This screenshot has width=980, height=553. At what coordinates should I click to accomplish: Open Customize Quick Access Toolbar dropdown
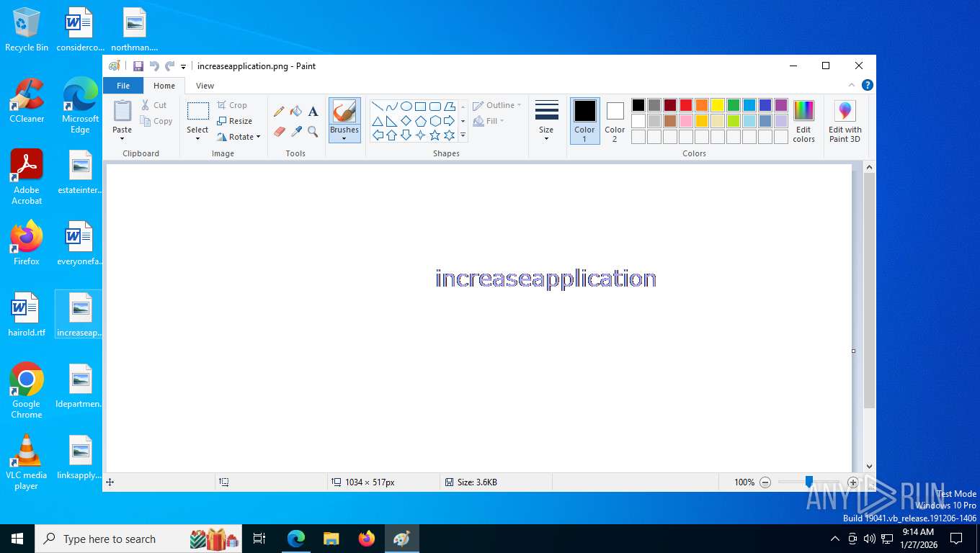tap(183, 66)
